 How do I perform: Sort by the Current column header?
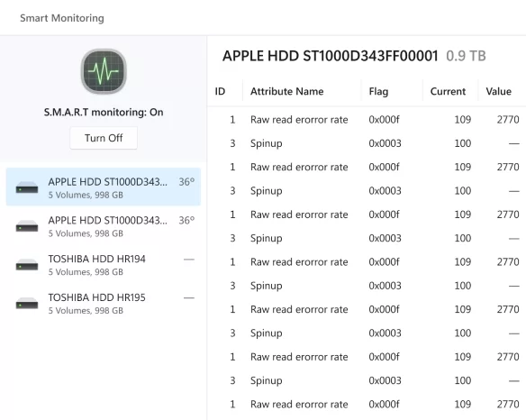click(x=448, y=91)
